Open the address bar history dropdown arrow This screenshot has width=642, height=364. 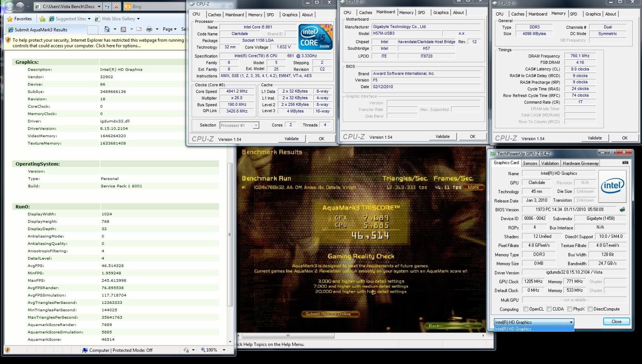99,6
